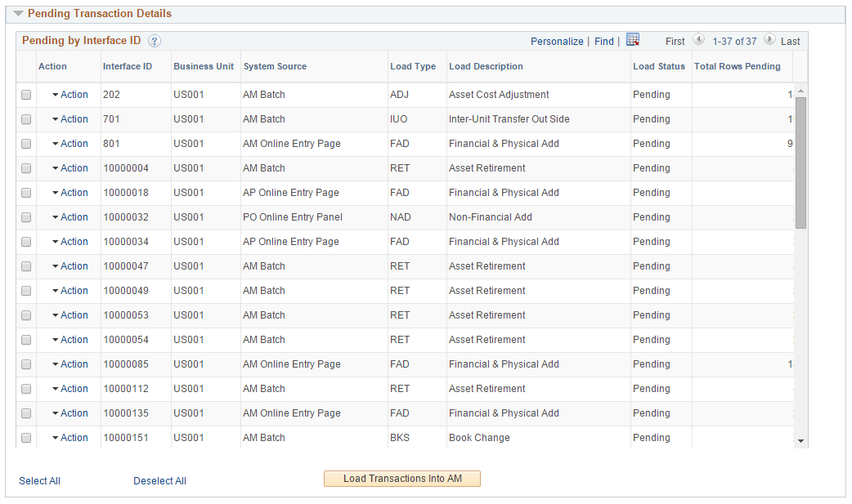
Task: Click the Deselect All link
Action: tap(159, 480)
